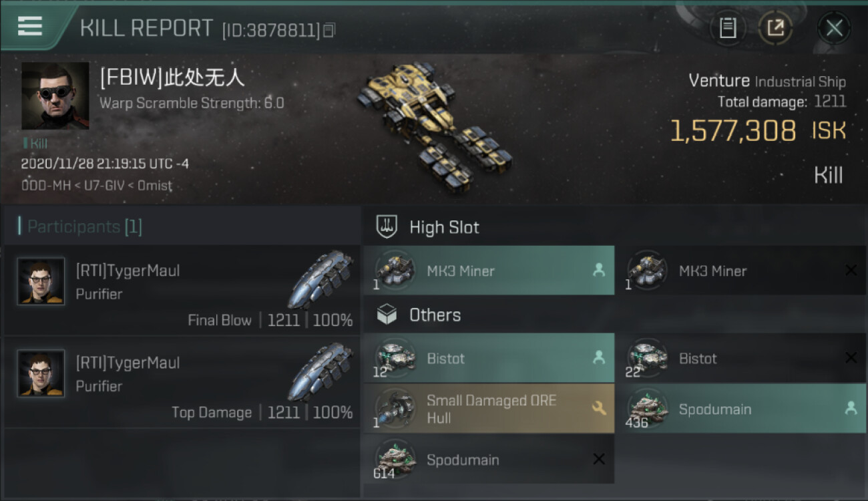868x501 pixels.
Task: Copy the kill report ID
Action: [329, 30]
